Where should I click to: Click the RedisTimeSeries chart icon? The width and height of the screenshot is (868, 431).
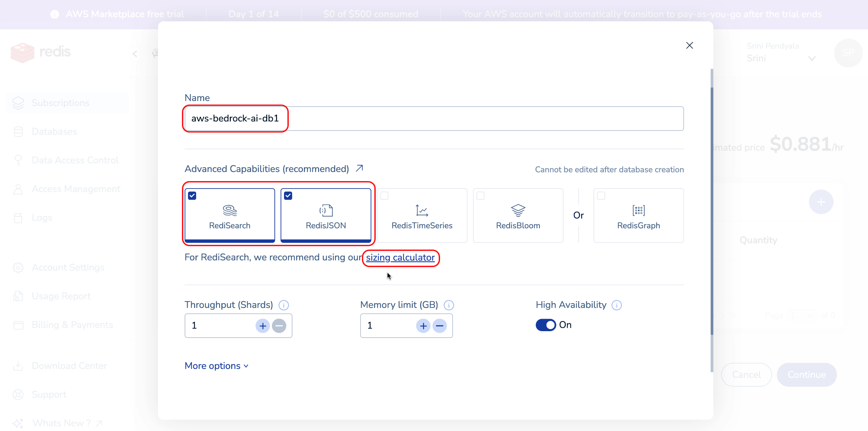tap(422, 210)
